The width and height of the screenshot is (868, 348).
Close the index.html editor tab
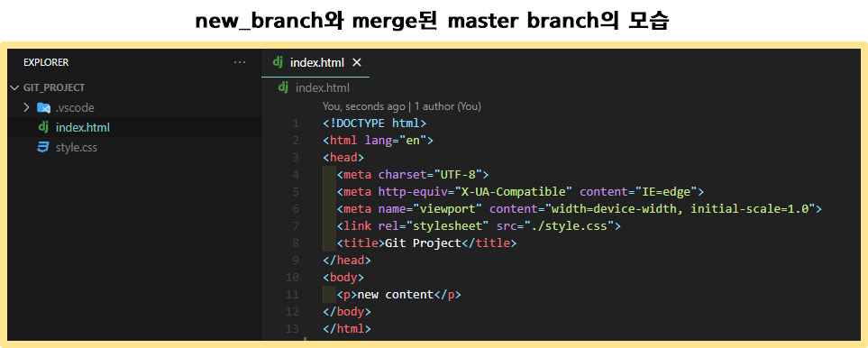tap(357, 62)
